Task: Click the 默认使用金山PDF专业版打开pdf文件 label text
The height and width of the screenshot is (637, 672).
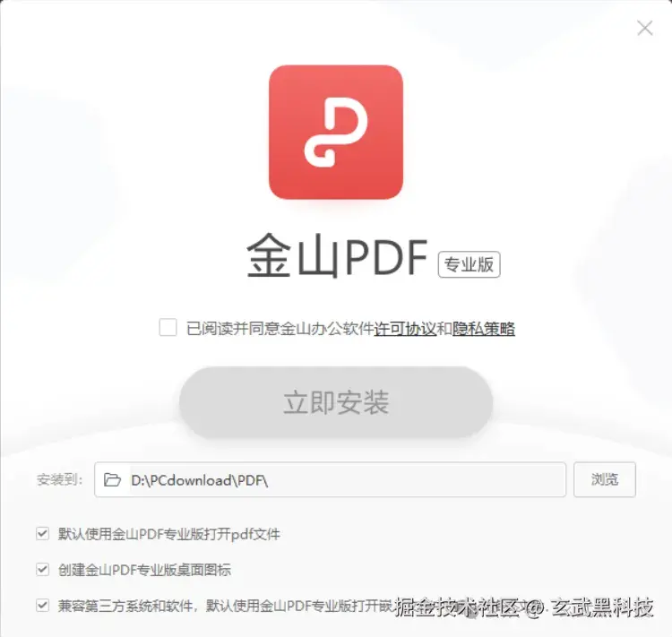Action: 169,534
